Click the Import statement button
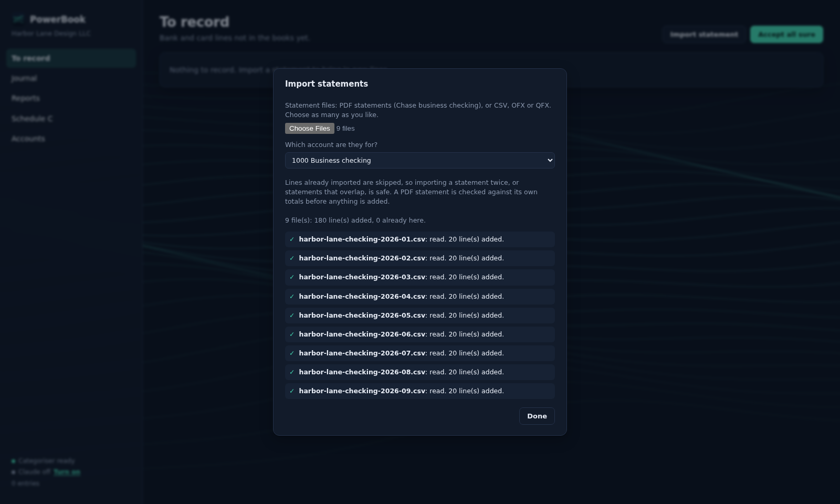Screen dimensions: 840x504 coord(704,35)
